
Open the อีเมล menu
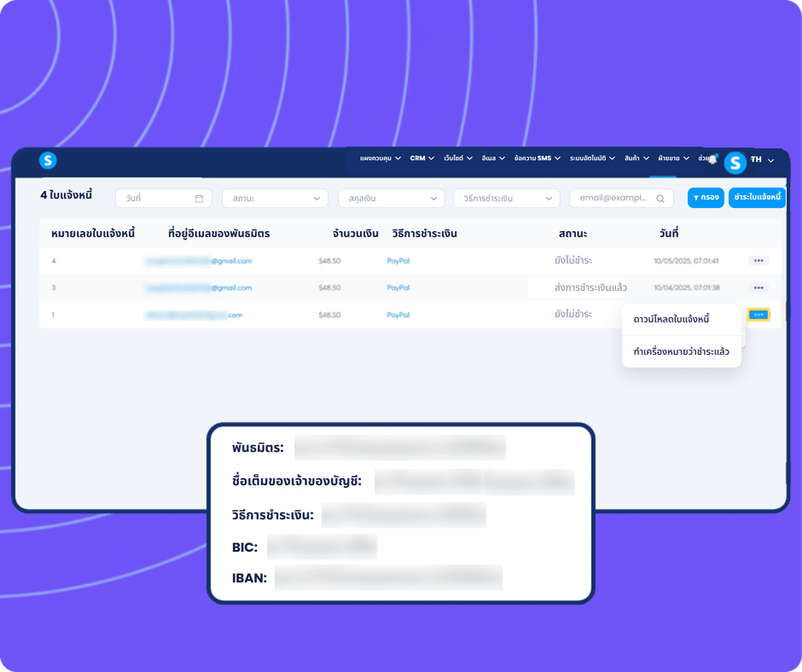[493, 158]
